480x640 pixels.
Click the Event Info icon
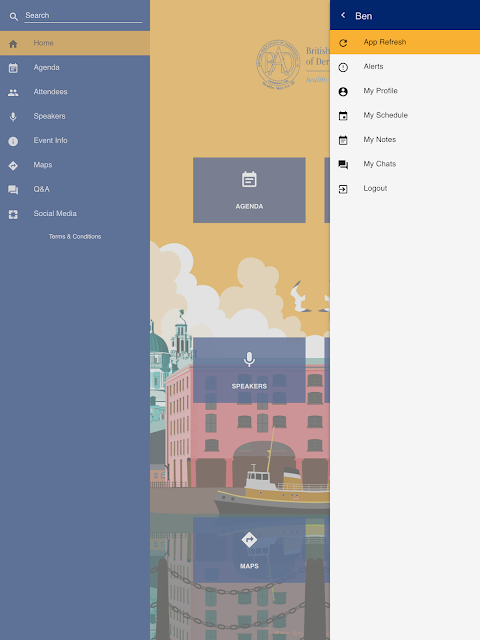(x=13, y=141)
